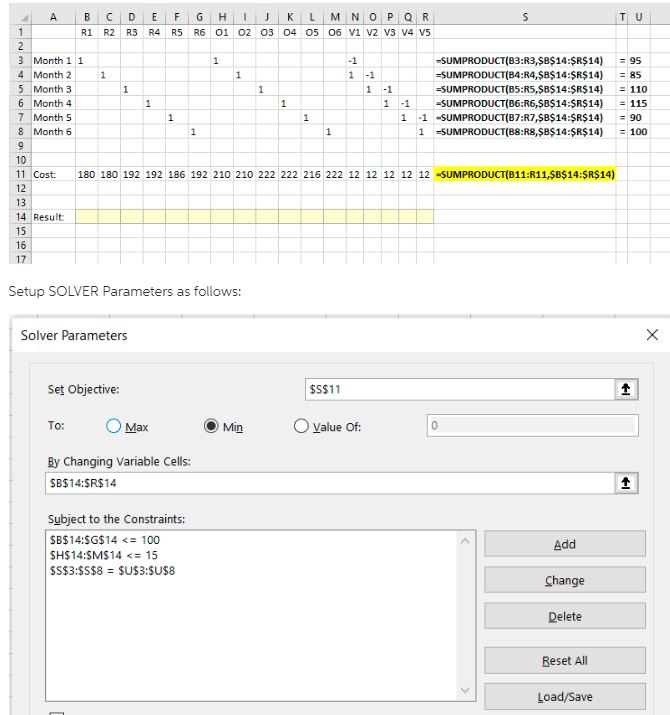The image size is (670, 715).
Task: Select row 11 header
Action: 20,174
